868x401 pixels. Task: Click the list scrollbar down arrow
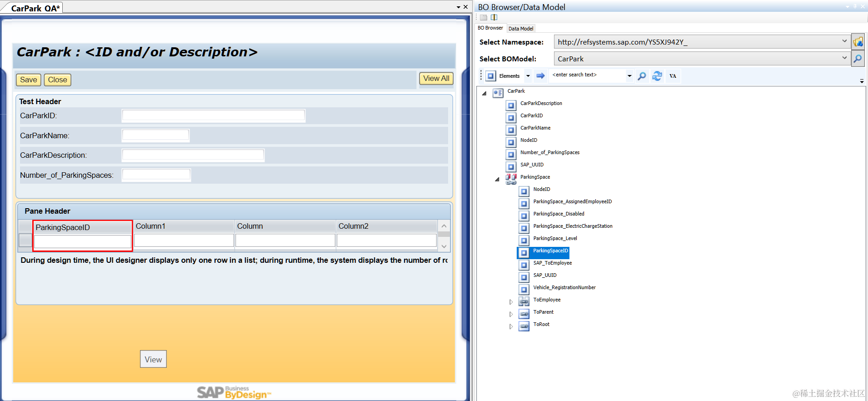point(444,246)
